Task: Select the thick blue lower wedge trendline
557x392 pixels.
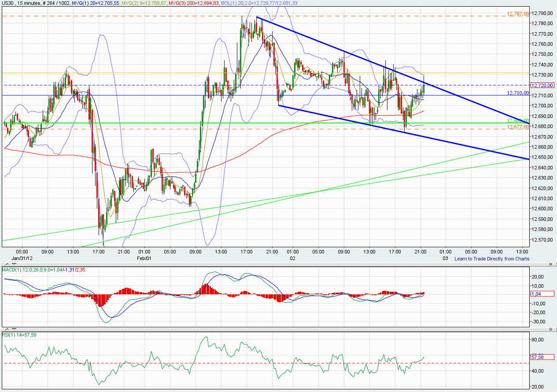Action: [404, 132]
